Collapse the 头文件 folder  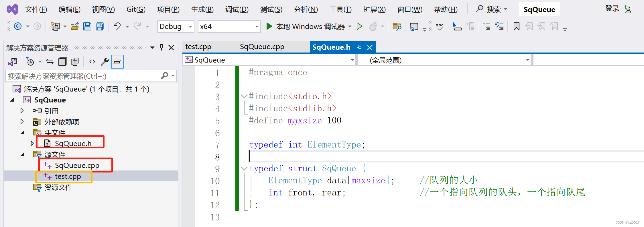pos(22,133)
